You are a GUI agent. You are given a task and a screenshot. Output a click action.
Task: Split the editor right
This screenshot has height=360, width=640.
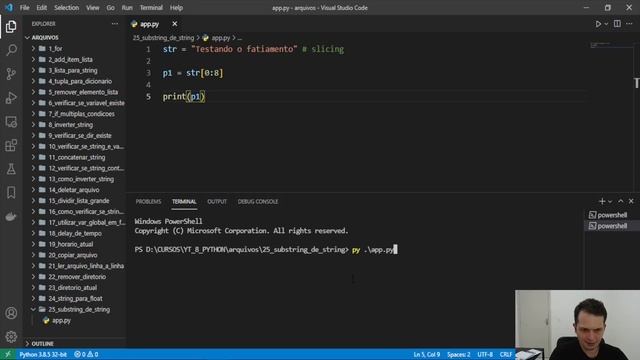617,24
